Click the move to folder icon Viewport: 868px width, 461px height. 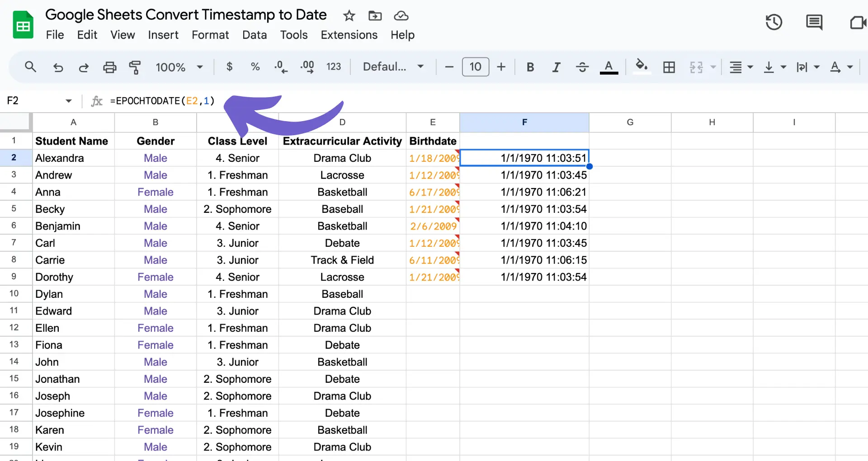click(x=375, y=16)
